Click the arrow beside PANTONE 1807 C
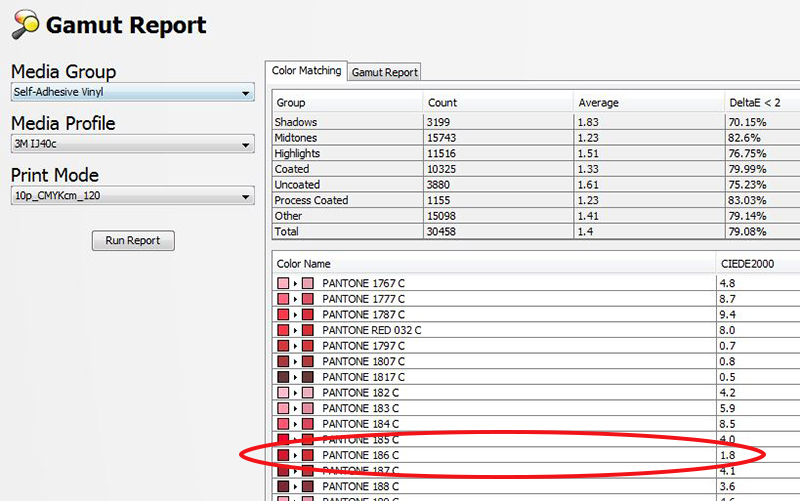 click(x=295, y=362)
